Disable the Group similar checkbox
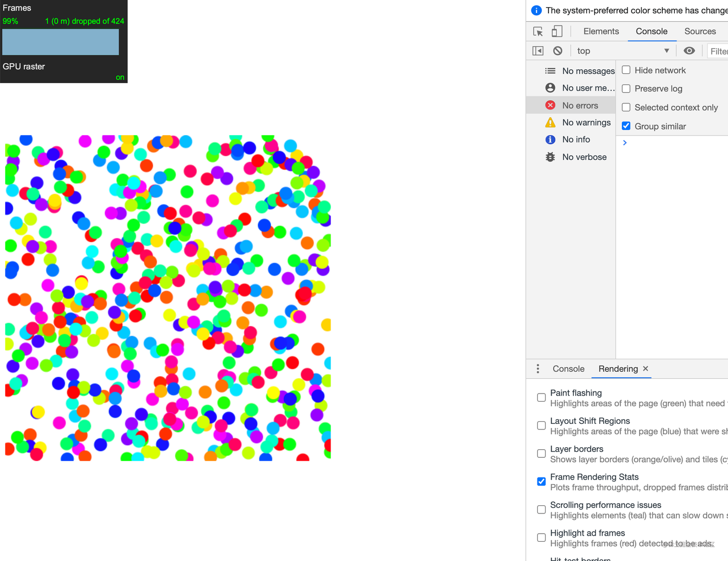The image size is (728, 561). (x=626, y=125)
